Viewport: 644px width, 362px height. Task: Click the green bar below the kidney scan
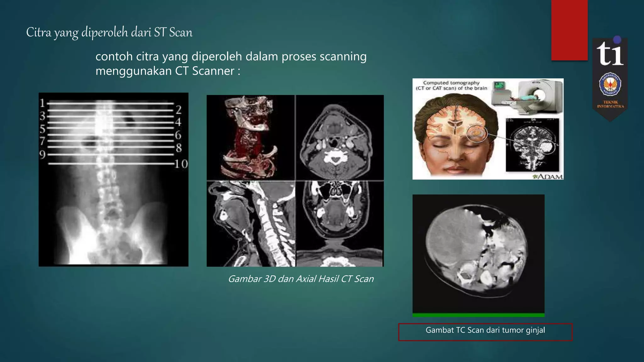[x=478, y=315]
